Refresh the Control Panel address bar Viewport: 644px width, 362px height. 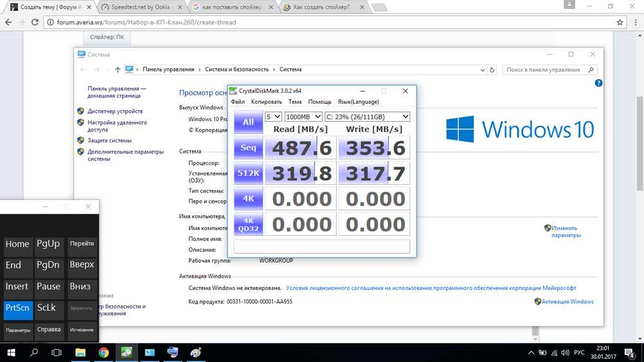(493, 70)
